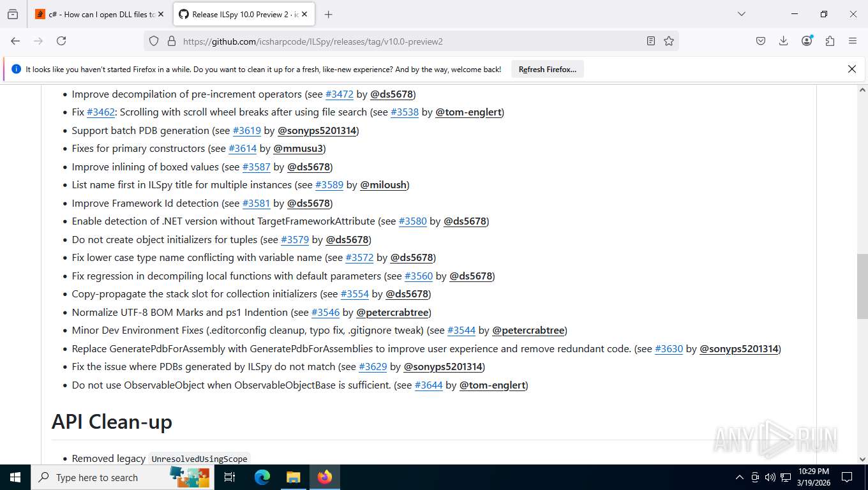Click the Refresh Firefox button

coord(548,69)
